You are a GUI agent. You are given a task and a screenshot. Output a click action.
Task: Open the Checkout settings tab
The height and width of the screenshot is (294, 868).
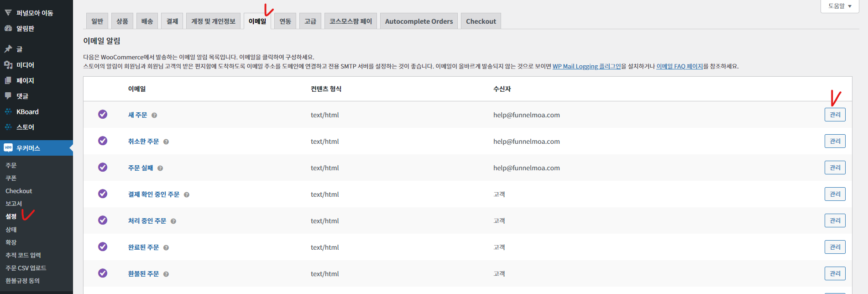pyautogui.click(x=481, y=21)
